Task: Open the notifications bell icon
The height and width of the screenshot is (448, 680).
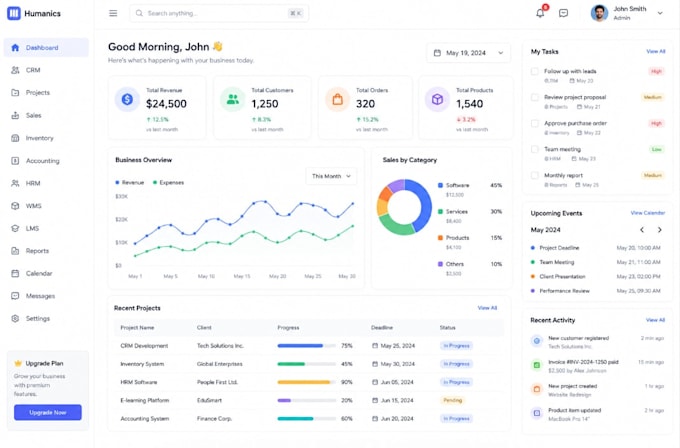Action: (x=540, y=13)
